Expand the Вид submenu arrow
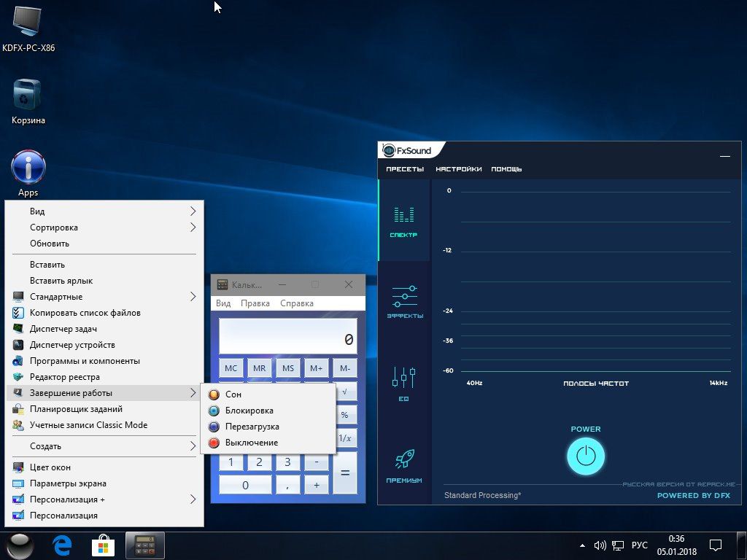Screen dimensions: 747x560 tap(193, 211)
